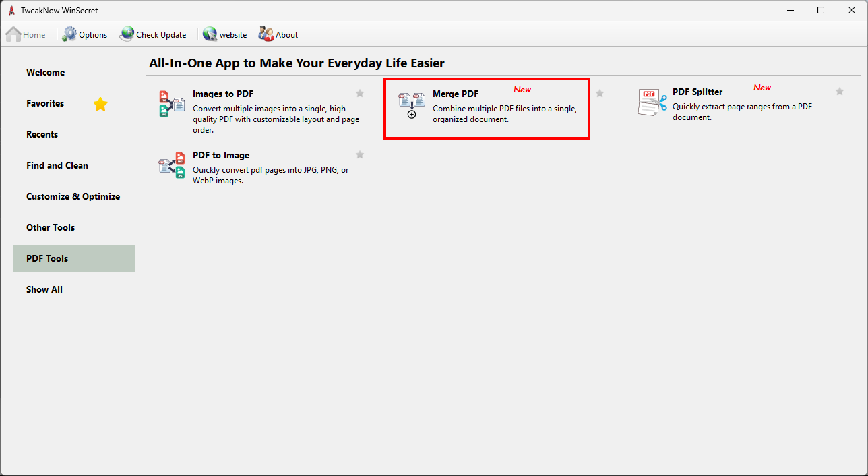The width and height of the screenshot is (868, 476).
Task: Click the 'Quickly convert pdf pages' description
Action: tap(271, 175)
